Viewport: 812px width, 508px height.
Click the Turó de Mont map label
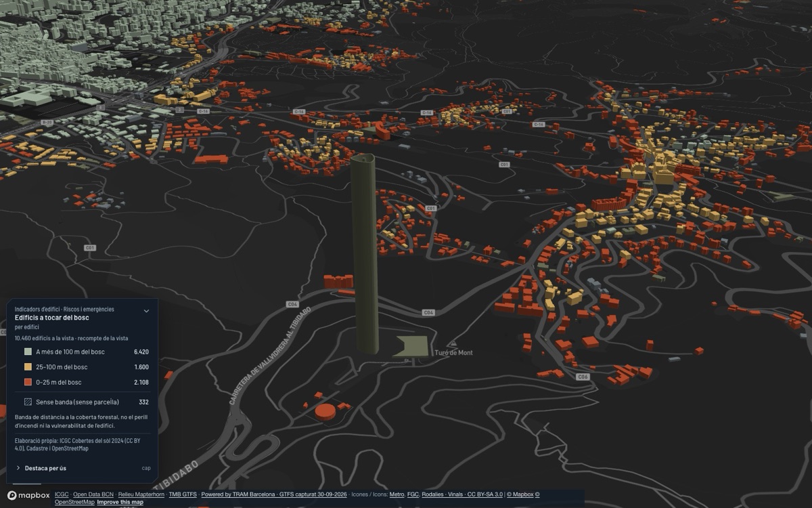pos(453,353)
